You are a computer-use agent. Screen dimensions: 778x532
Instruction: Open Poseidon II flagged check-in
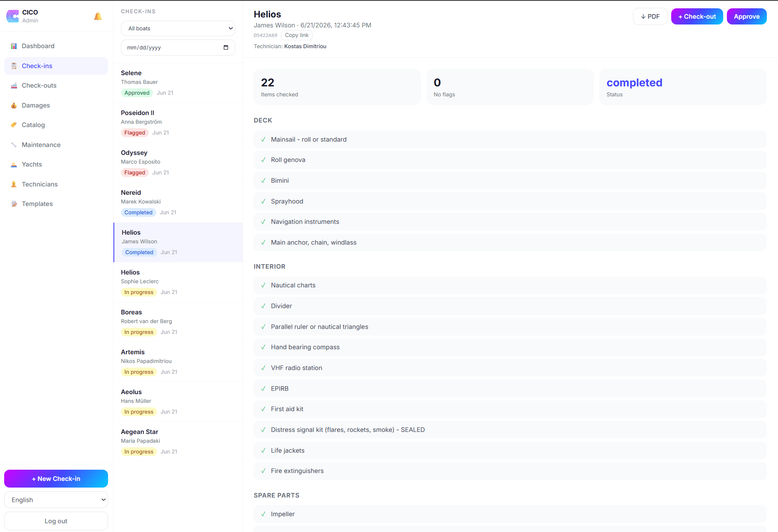[x=178, y=123]
